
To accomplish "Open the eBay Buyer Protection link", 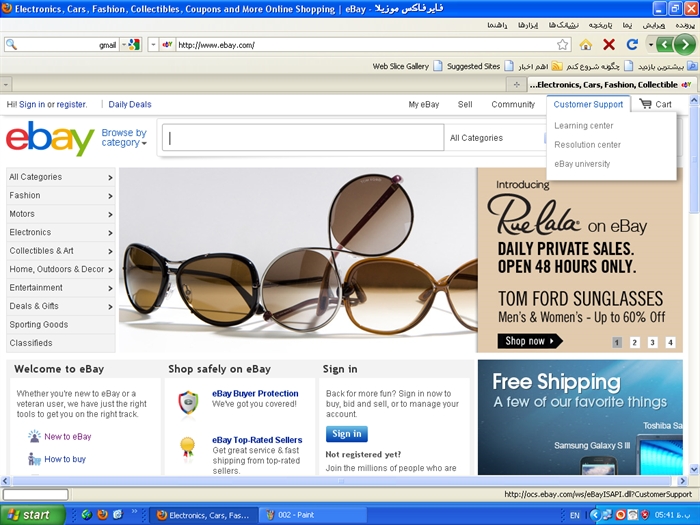I will pos(255,393).
